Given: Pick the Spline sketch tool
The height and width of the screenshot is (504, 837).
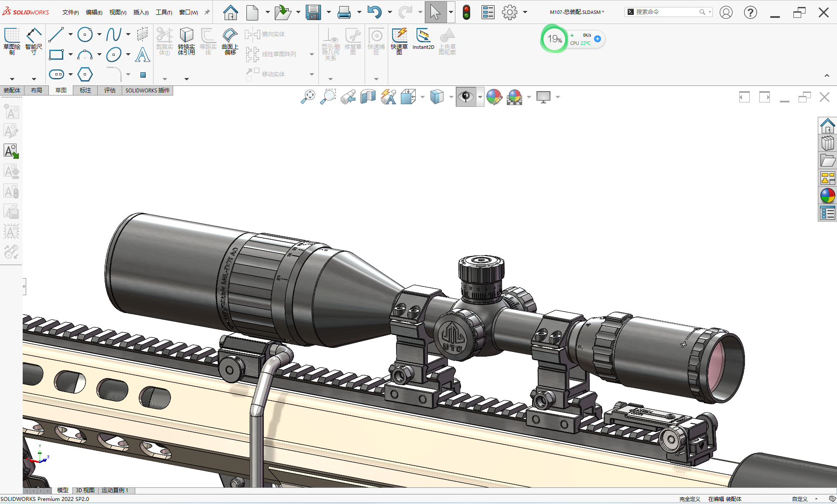Looking at the screenshot, I should [x=114, y=34].
